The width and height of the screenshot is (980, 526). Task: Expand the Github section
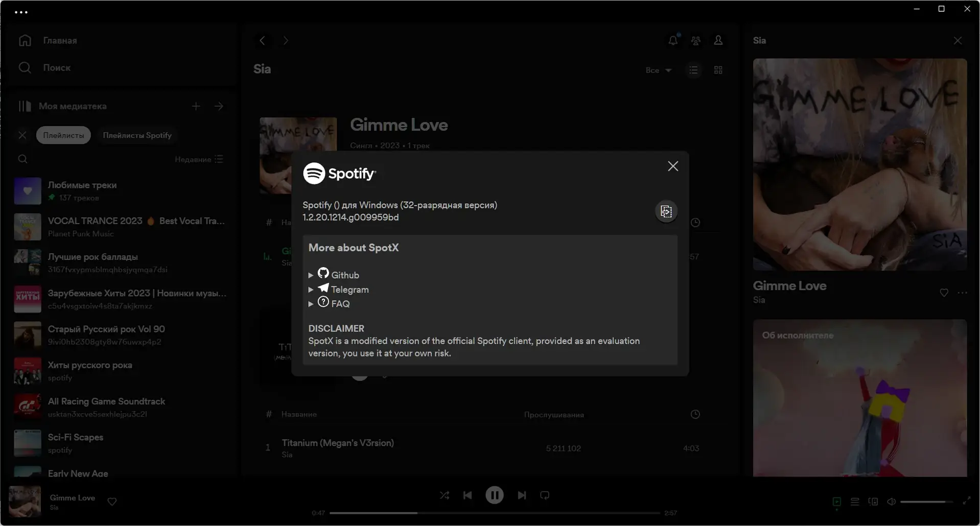[334, 275]
